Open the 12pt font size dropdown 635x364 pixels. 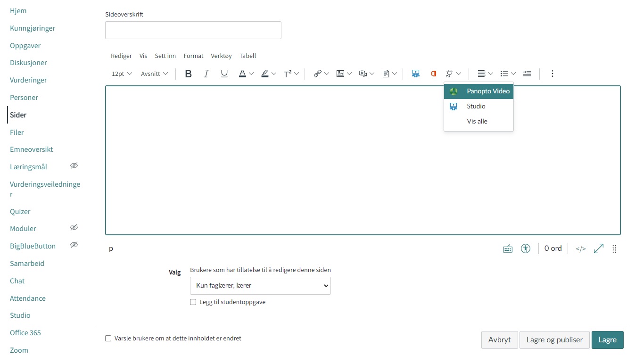(x=122, y=74)
